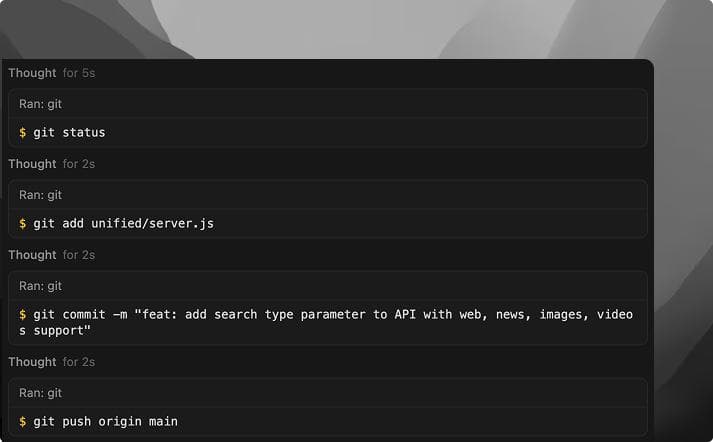The height and width of the screenshot is (442, 713).
Task: Expand the Thought above git commit command
Action: click(x=32, y=255)
